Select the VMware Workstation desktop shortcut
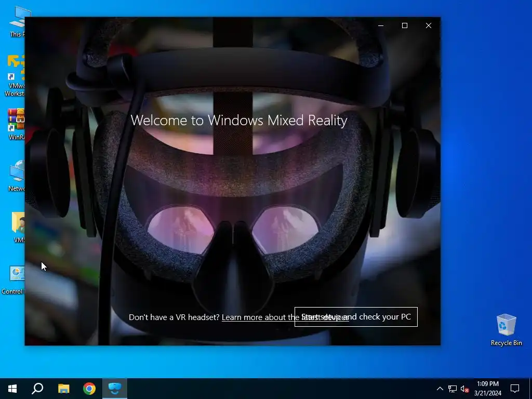 click(x=14, y=75)
